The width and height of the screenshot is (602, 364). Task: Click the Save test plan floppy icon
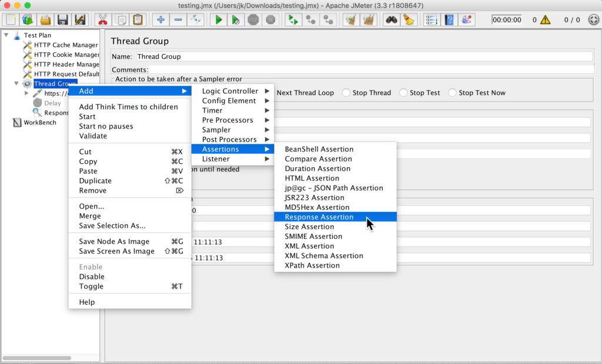tap(62, 20)
